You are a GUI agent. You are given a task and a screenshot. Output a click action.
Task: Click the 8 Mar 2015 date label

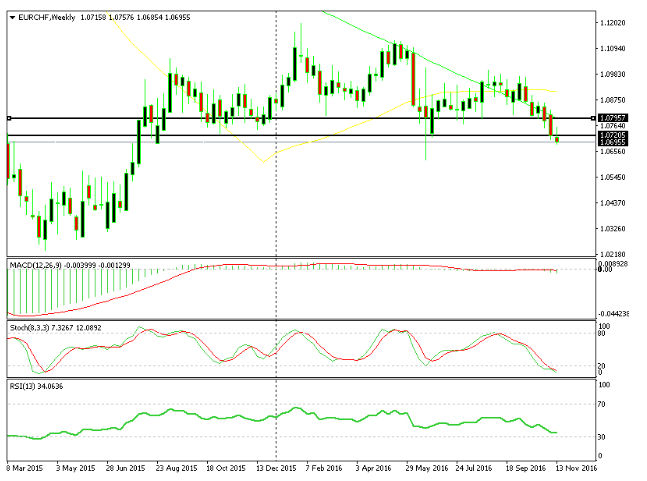click(25, 468)
